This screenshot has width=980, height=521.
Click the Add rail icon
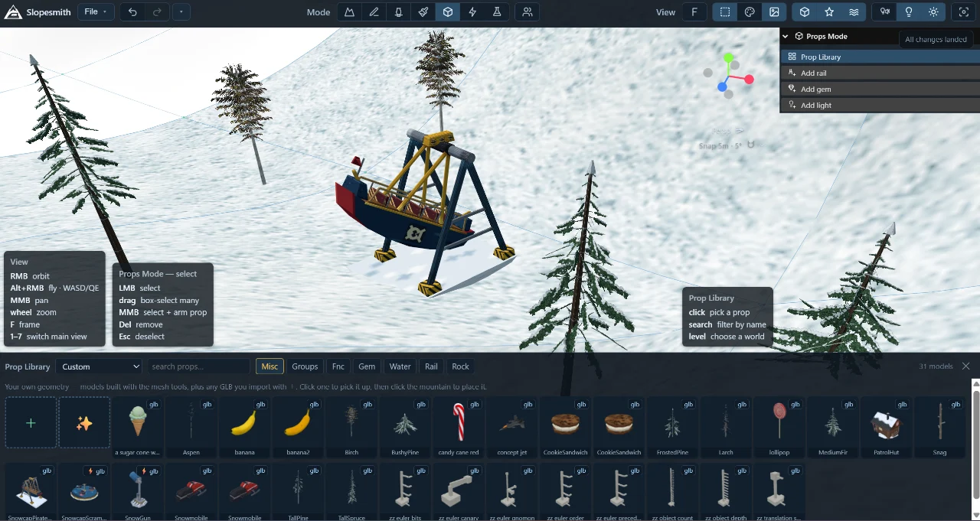point(792,73)
